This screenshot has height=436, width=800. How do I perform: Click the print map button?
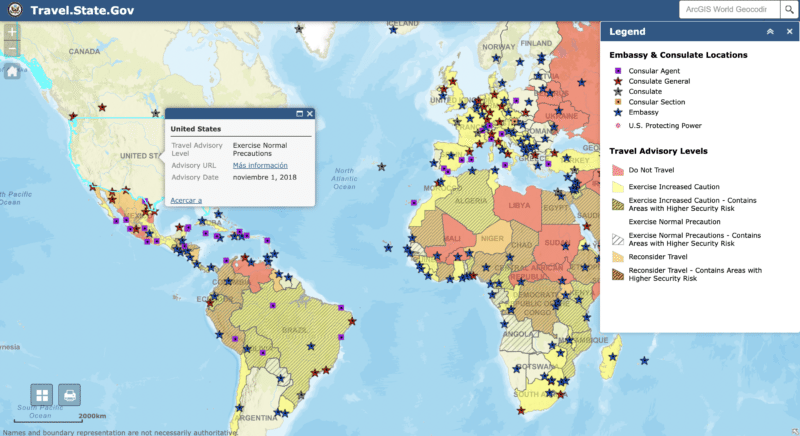70,394
